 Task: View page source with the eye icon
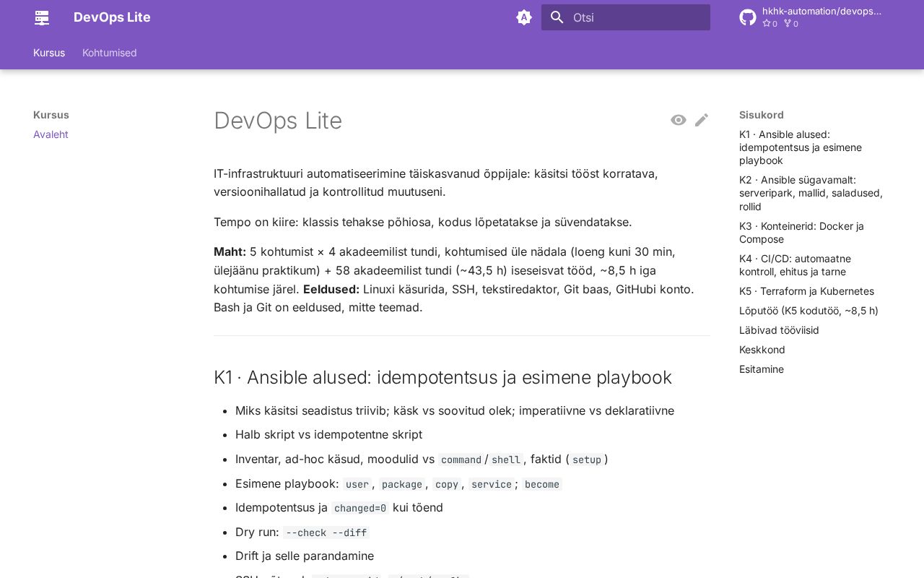click(679, 120)
